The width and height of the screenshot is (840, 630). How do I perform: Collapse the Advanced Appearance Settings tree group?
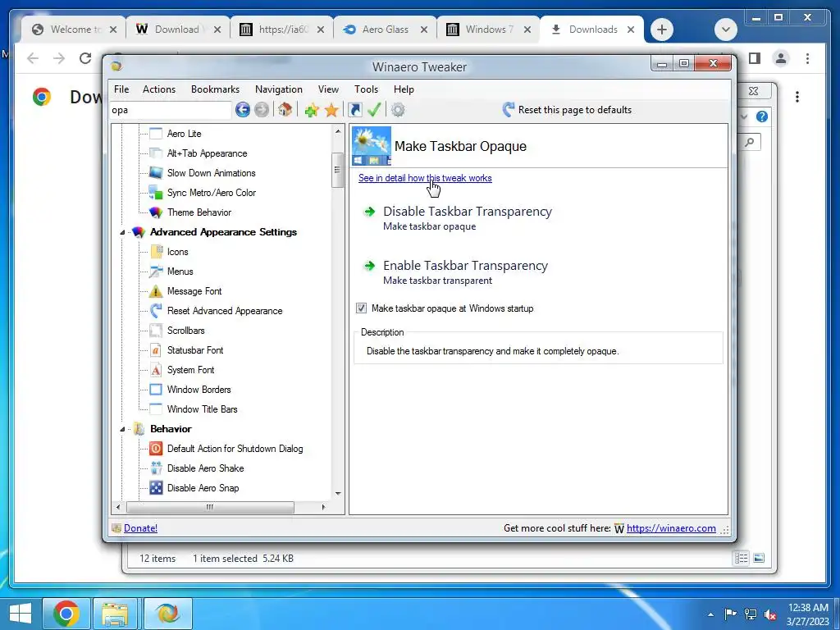click(122, 232)
